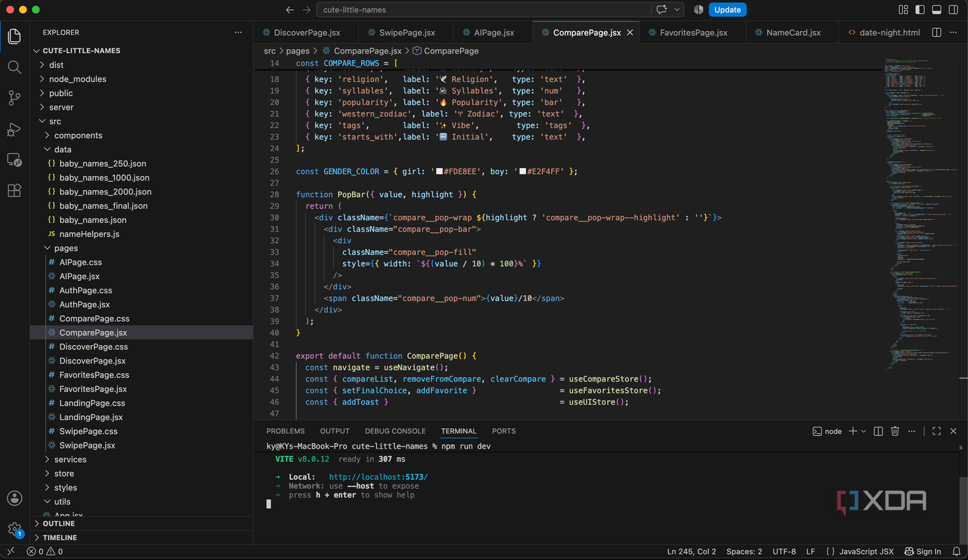
Task: Show errors and warnings count
Action: click(x=45, y=551)
